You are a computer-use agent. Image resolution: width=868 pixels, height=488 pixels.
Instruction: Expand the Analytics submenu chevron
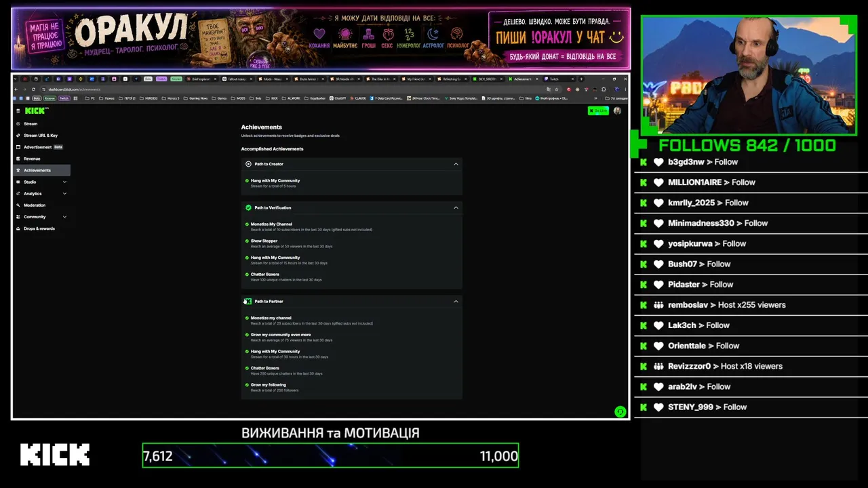coord(64,194)
